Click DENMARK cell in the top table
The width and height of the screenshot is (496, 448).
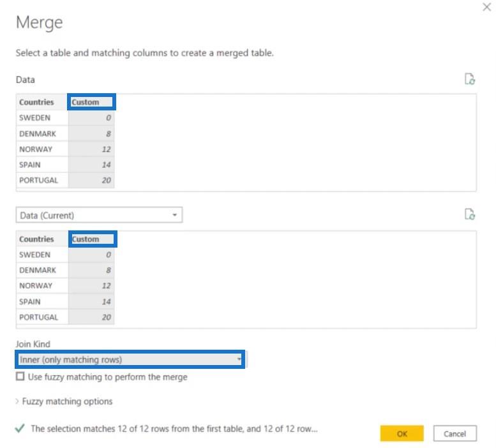click(x=42, y=133)
